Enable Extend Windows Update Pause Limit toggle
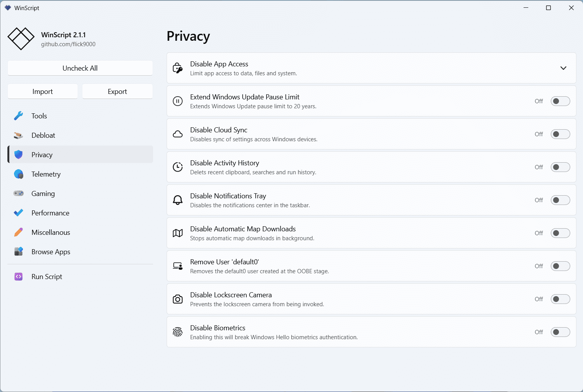The height and width of the screenshot is (392, 583). [560, 101]
